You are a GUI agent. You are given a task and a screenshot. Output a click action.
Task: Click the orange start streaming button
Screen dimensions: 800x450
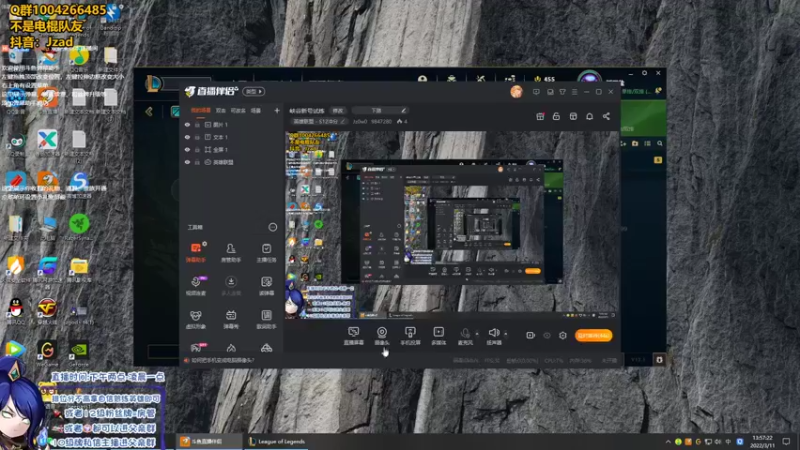pyautogui.click(x=593, y=335)
